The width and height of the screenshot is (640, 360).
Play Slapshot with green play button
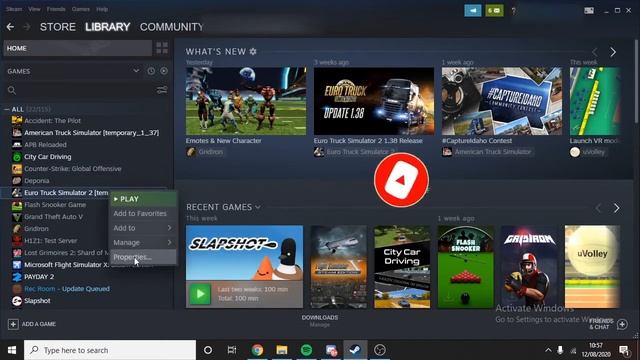click(x=200, y=294)
